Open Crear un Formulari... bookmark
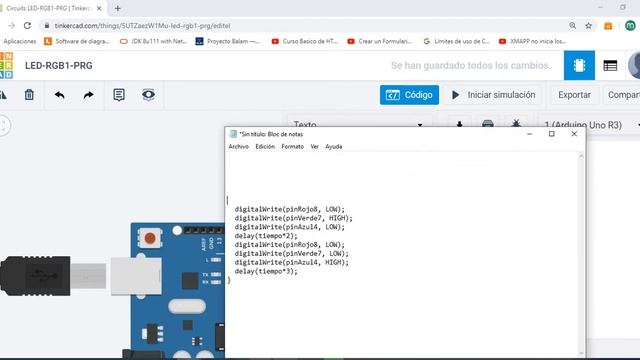The image size is (640, 360). (x=380, y=41)
